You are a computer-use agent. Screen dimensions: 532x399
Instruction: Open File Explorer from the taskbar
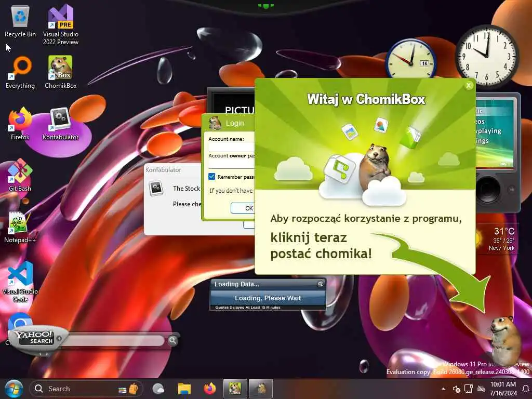click(x=184, y=389)
